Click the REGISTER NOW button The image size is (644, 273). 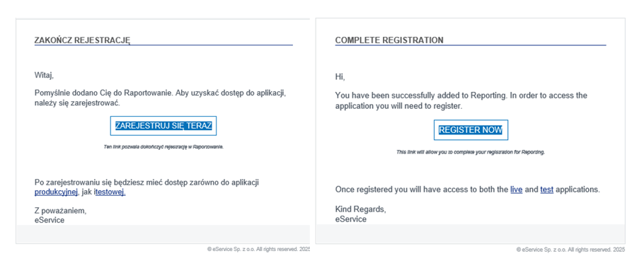point(471,130)
